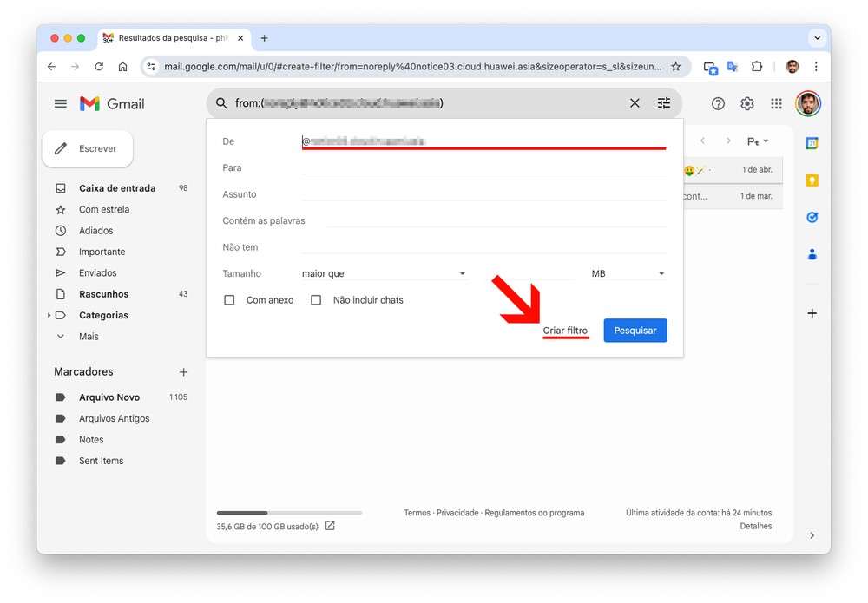Expand the Categorias section
This screenshot has width=868, height=603.
(x=49, y=316)
